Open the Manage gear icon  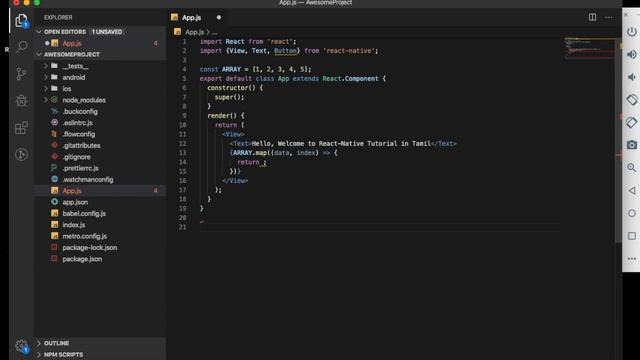[x=21, y=346]
